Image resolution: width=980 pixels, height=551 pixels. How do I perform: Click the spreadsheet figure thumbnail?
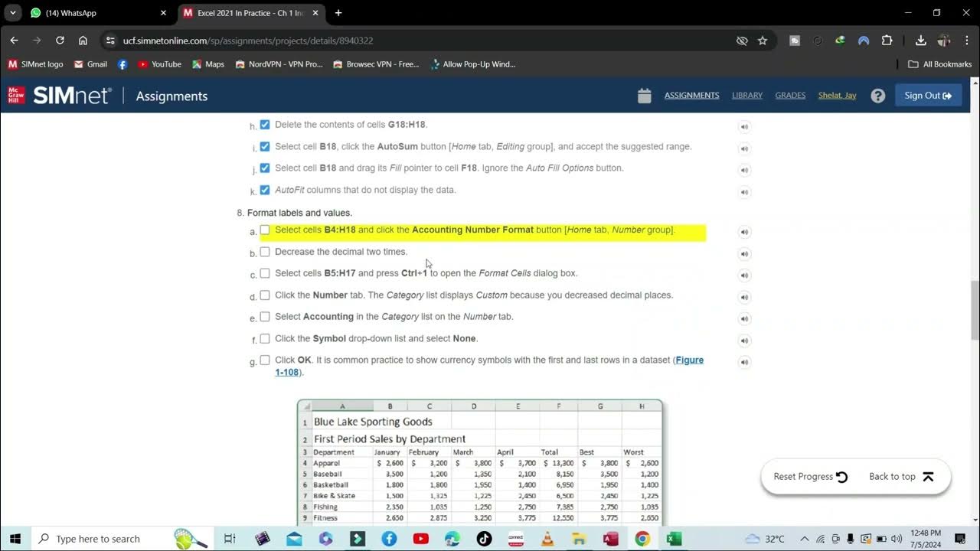[480, 461]
